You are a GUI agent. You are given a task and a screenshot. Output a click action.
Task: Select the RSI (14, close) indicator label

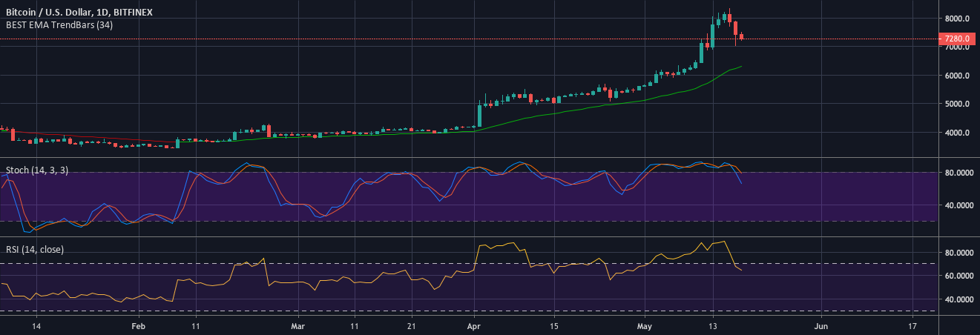35,250
